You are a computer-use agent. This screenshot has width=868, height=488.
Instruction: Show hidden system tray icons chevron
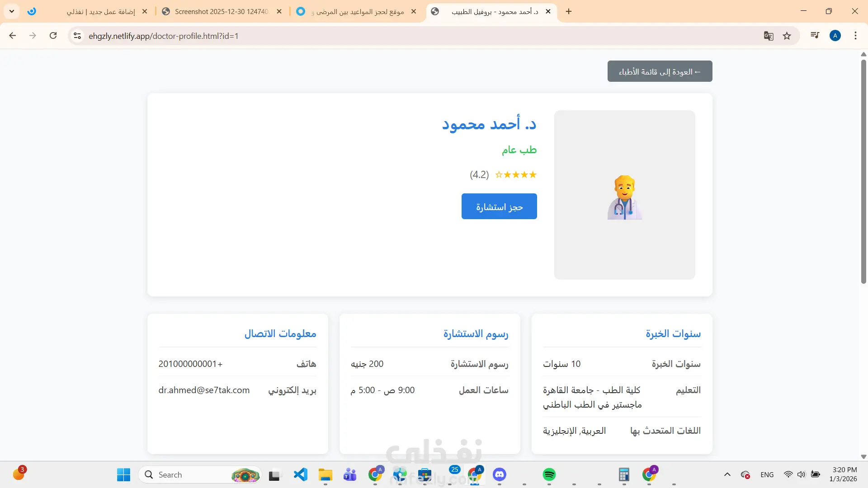coord(727,474)
